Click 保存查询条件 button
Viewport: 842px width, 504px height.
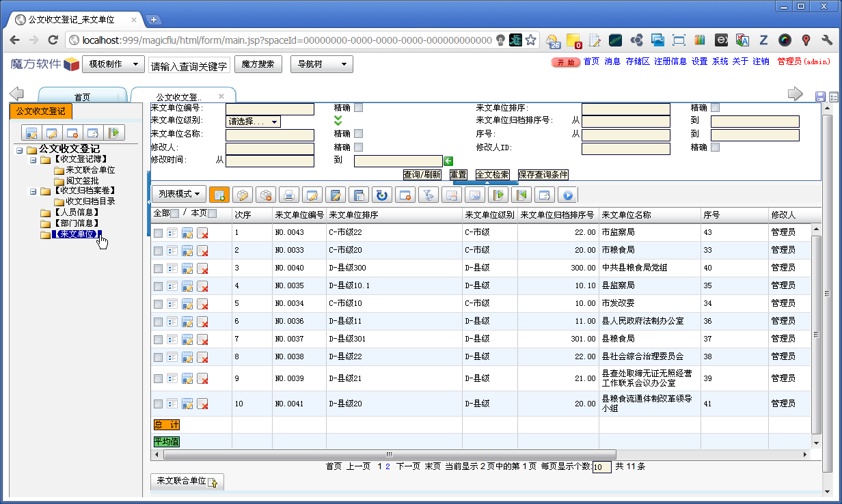tap(543, 175)
